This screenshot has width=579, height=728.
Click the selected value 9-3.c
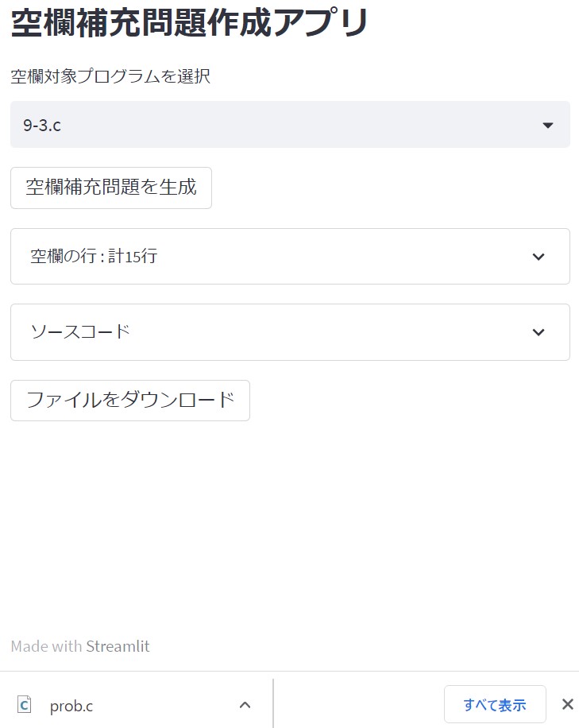click(x=42, y=125)
